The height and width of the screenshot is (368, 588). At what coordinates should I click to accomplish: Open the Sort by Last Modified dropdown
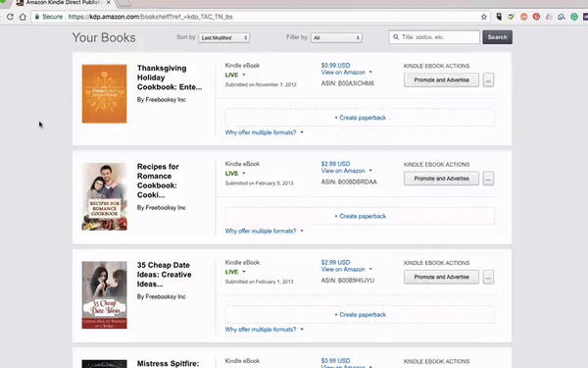point(223,37)
